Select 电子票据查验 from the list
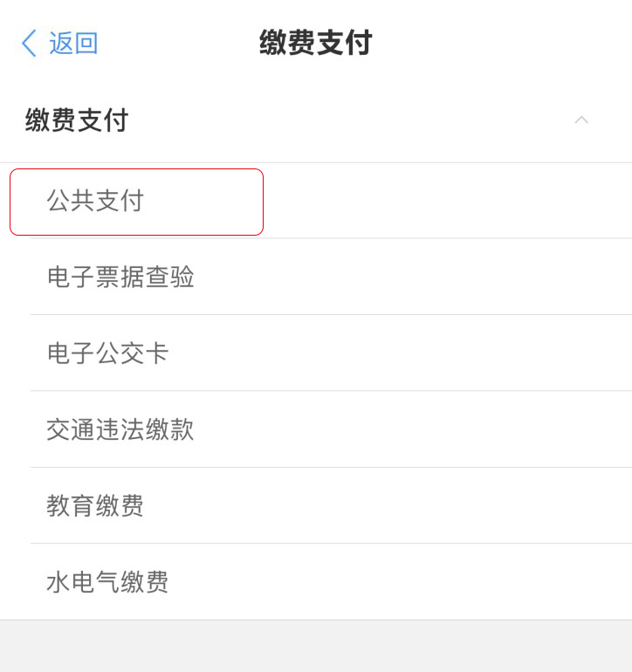 coord(120,278)
